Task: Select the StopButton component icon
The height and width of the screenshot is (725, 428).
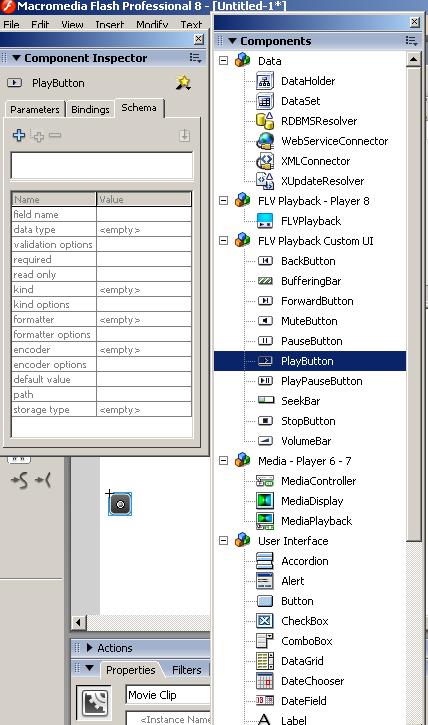Action: 265,421
